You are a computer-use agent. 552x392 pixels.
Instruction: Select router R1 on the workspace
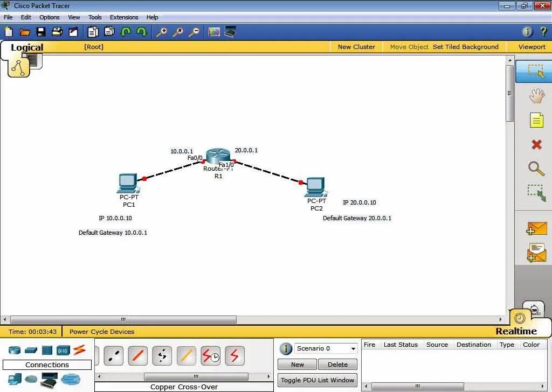pyautogui.click(x=218, y=157)
